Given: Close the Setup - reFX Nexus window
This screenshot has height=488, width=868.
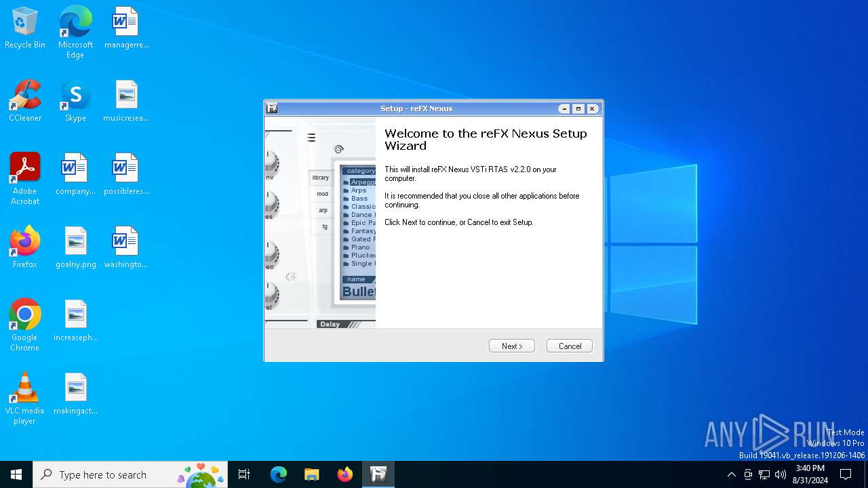Looking at the screenshot, I should tap(592, 108).
